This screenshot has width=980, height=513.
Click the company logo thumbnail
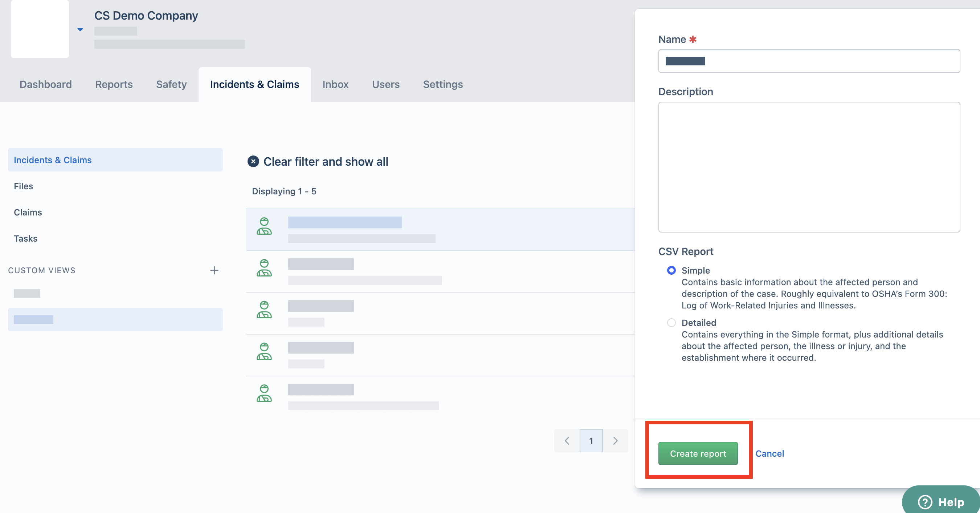pos(40,29)
